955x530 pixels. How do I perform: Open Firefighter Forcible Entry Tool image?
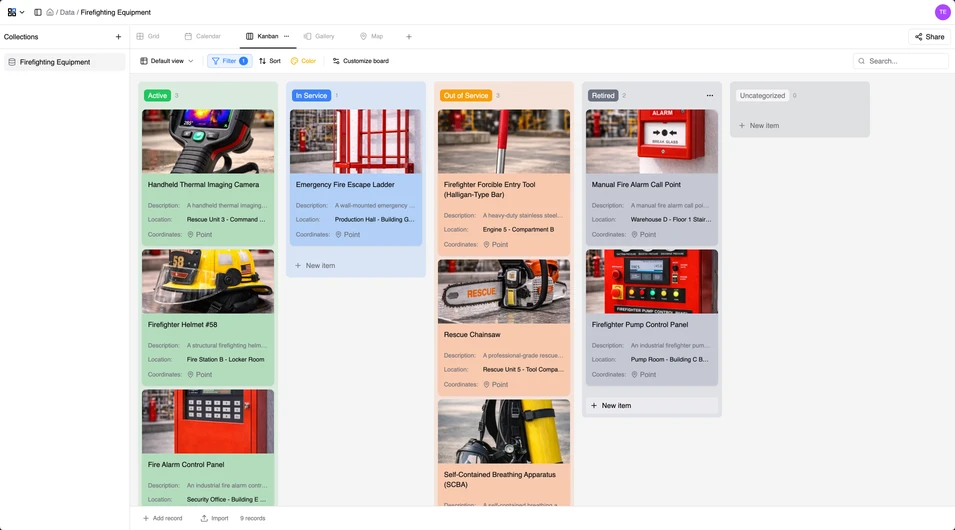click(504, 141)
